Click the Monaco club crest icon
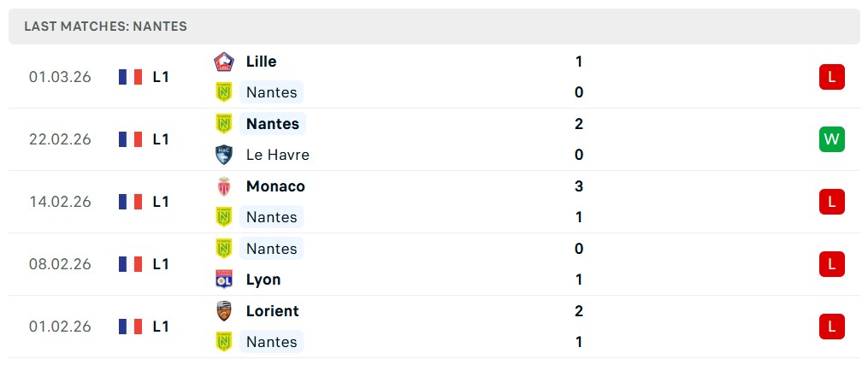 click(x=224, y=186)
